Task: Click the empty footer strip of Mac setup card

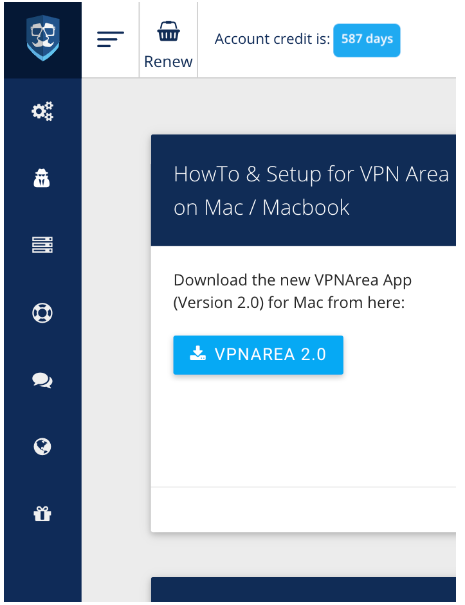Action: pyautogui.click(x=303, y=510)
